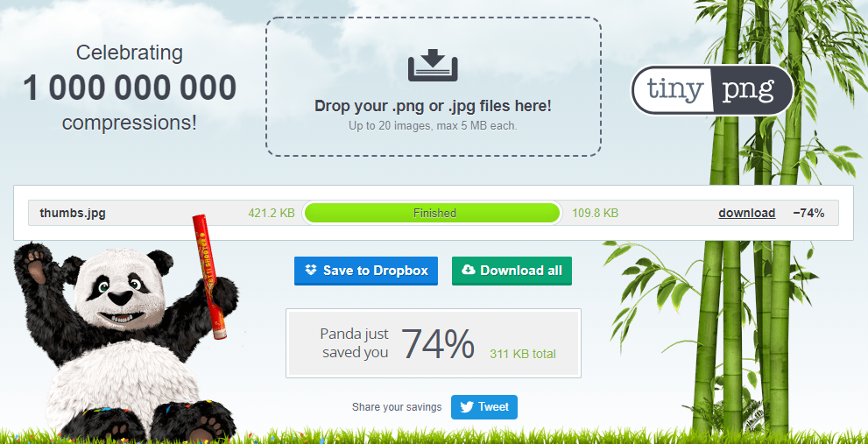This screenshot has height=444, width=868.
Task: Click the 'png' dark half of the logo
Action: 752,89
